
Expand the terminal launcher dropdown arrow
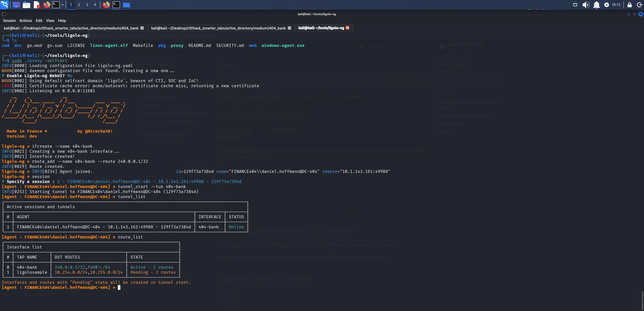(x=63, y=5)
